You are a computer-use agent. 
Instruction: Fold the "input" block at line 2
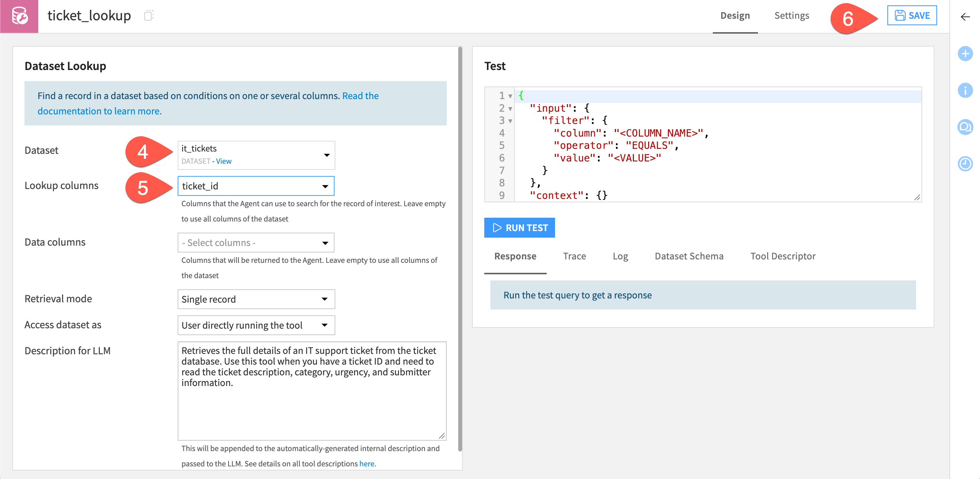pyautogui.click(x=510, y=109)
